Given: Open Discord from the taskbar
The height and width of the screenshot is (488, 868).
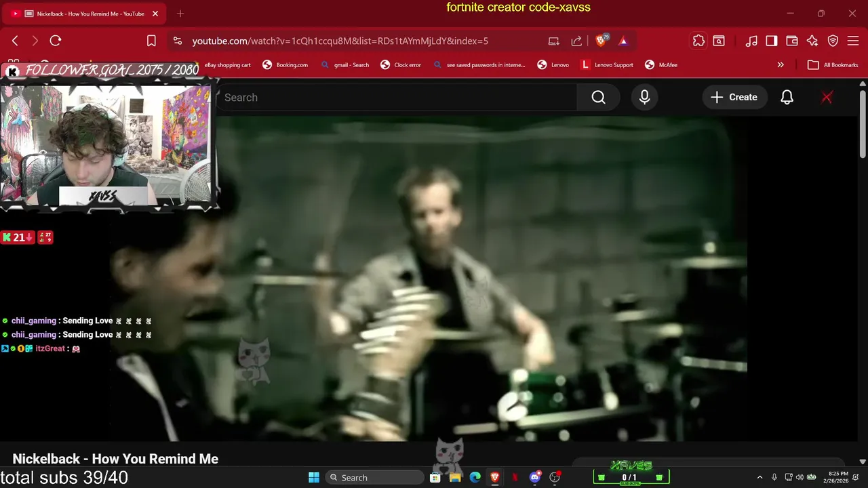Looking at the screenshot, I should pyautogui.click(x=535, y=478).
